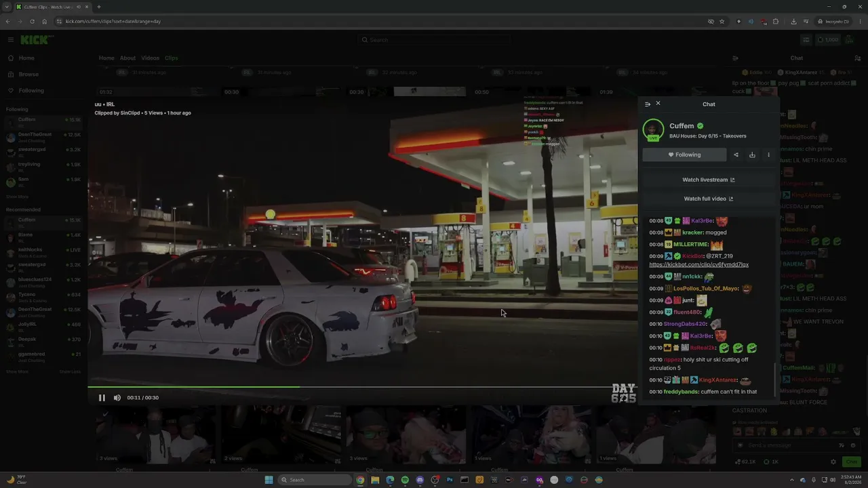
Task: Mute the browser tab audio icon
Action: click(78, 7)
